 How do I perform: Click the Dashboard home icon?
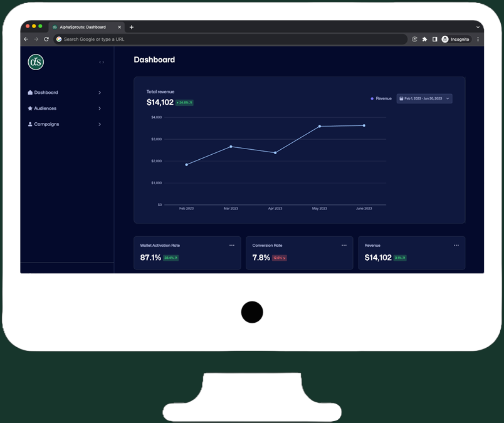[30, 93]
